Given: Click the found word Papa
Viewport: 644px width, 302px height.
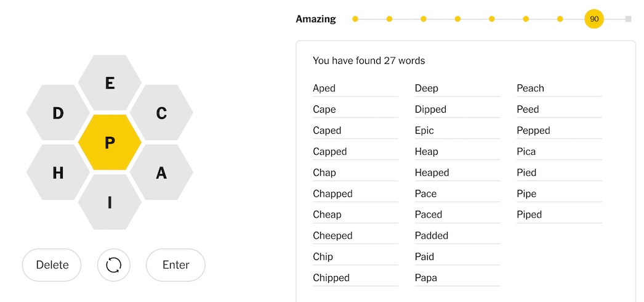Looking at the screenshot, I should (x=426, y=278).
